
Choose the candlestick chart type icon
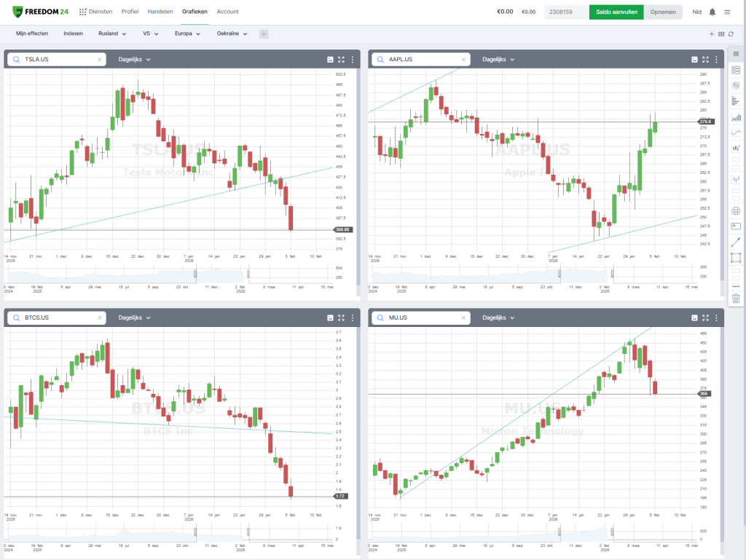(736, 148)
